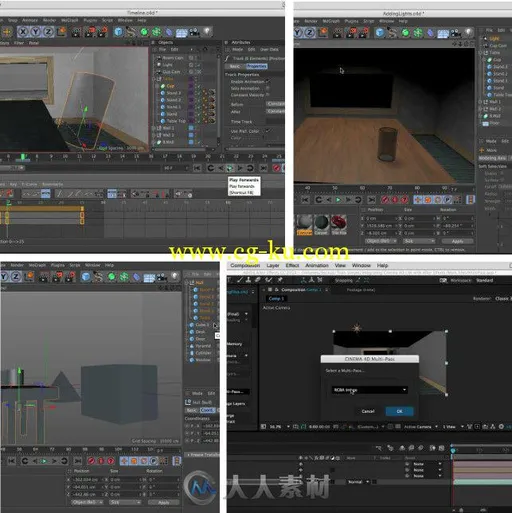Expand Wall 1 in AddingLights.c4d Objects

click(x=481, y=102)
